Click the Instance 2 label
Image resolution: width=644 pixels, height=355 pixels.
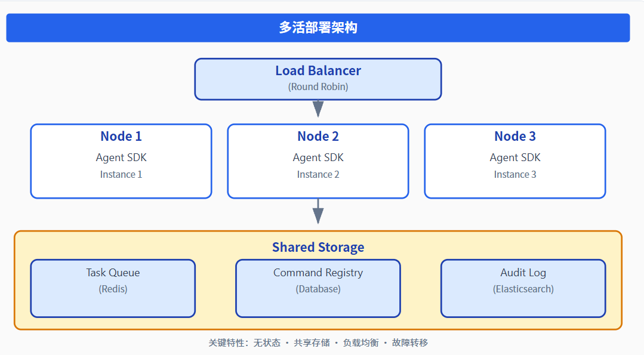[x=318, y=174]
